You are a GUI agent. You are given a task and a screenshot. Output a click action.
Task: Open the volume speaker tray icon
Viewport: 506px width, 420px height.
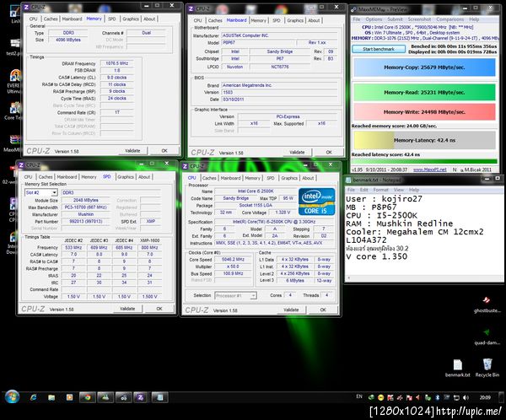coord(466,397)
